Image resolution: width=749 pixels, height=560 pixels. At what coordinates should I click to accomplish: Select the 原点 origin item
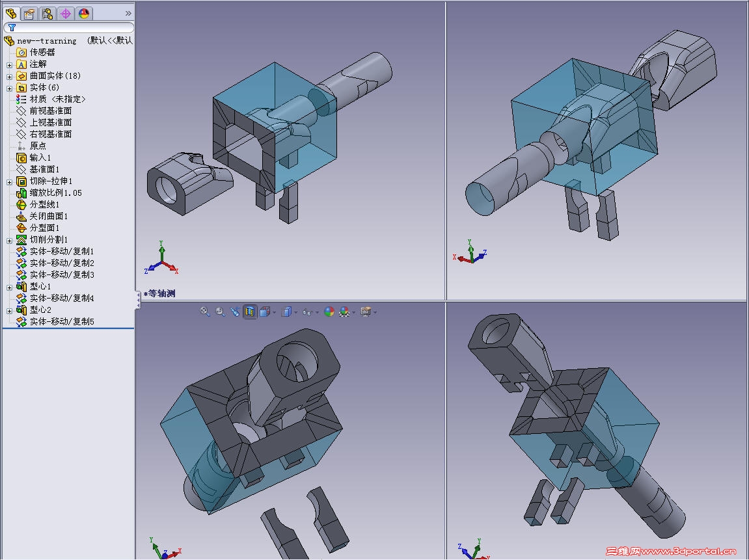tap(38, 146)
